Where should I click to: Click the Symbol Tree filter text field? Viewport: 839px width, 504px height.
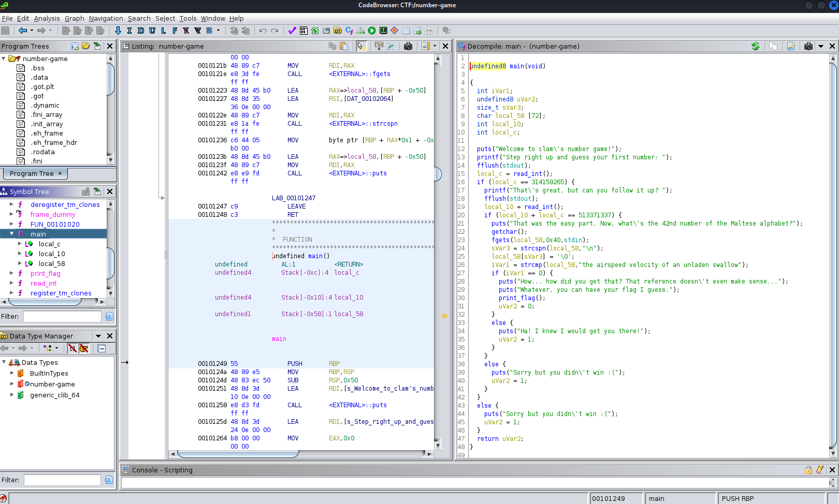tap(62, 316)
